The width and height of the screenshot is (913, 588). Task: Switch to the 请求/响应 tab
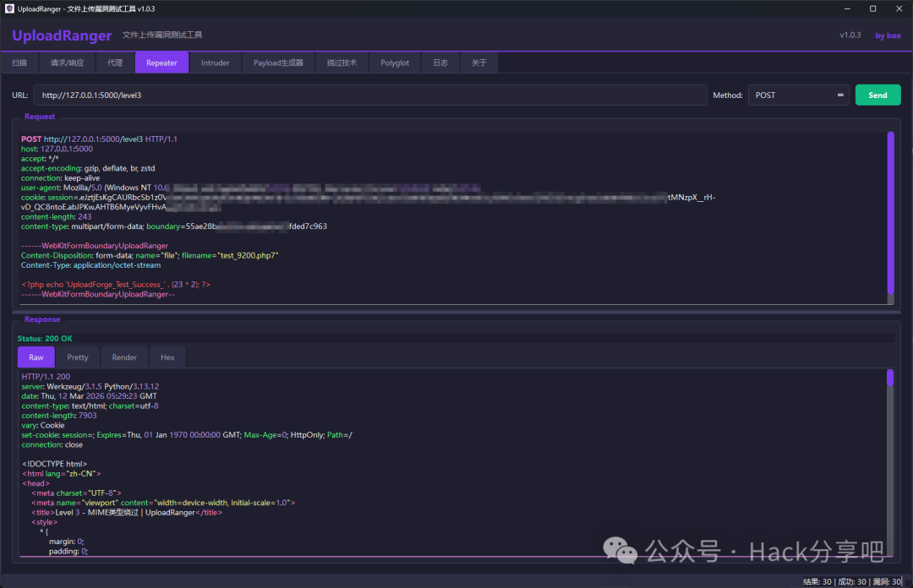coord(67,63)
